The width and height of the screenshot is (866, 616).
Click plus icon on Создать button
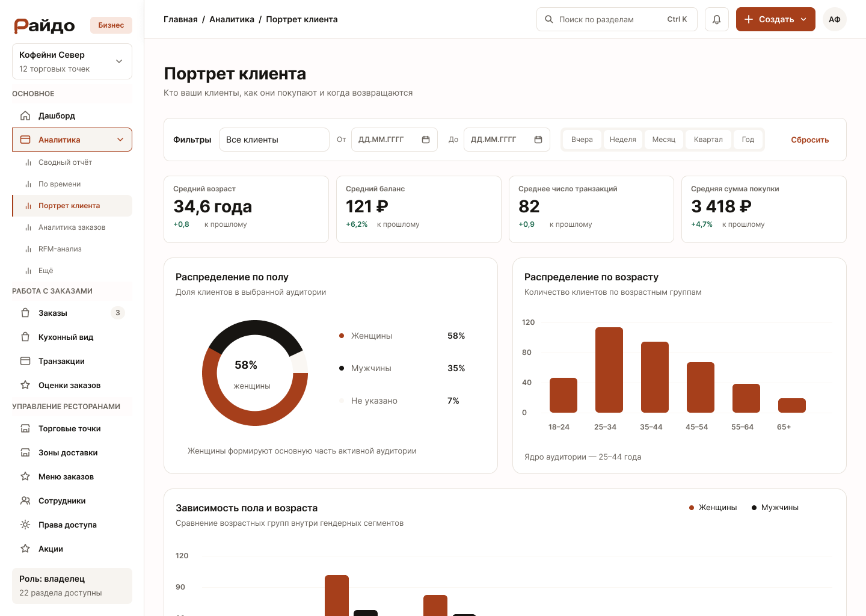pos(749,19)
